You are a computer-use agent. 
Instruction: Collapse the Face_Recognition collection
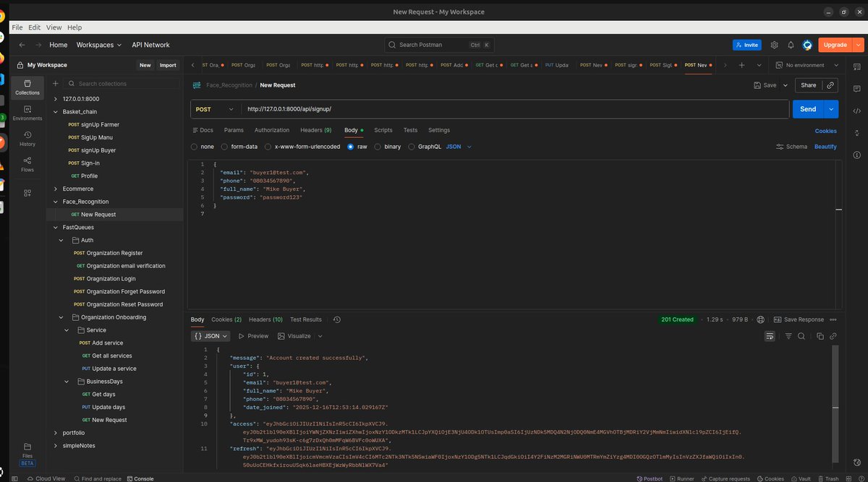coord(54,201)
